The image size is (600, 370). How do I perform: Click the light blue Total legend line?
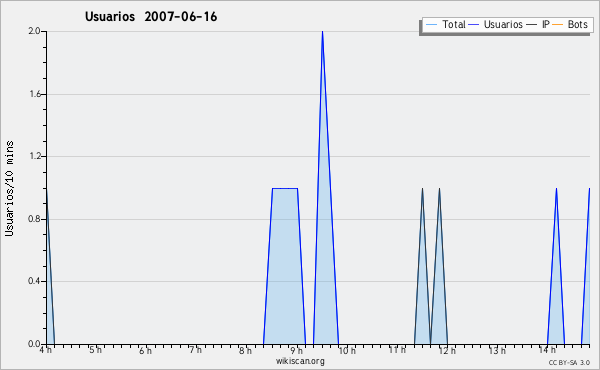[431, 25]
